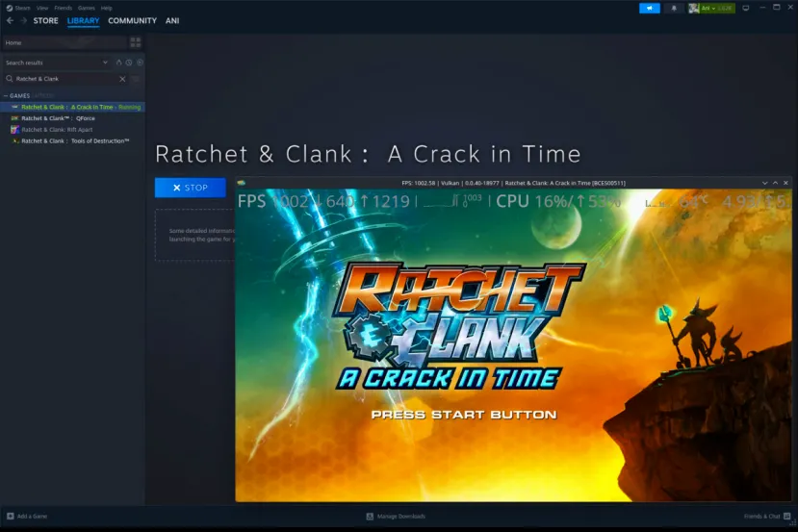Click PRESS START BUTTON in game
This screenshot has height=532, width=798.
464,415
